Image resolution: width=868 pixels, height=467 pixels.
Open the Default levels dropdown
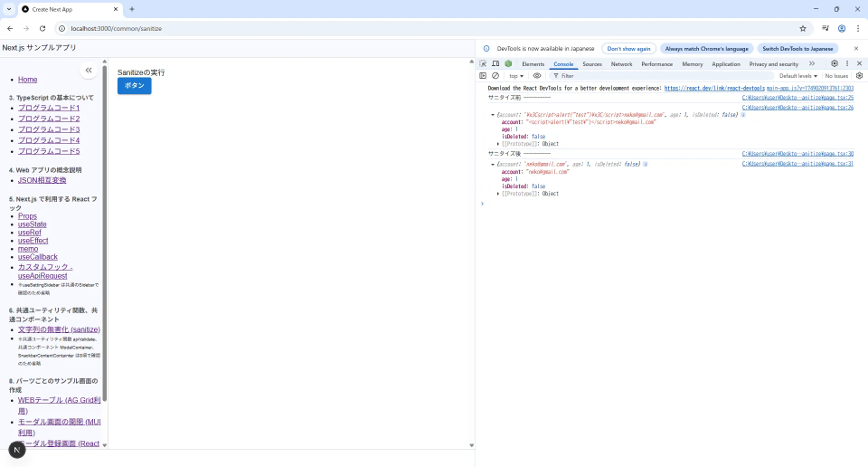798,76
